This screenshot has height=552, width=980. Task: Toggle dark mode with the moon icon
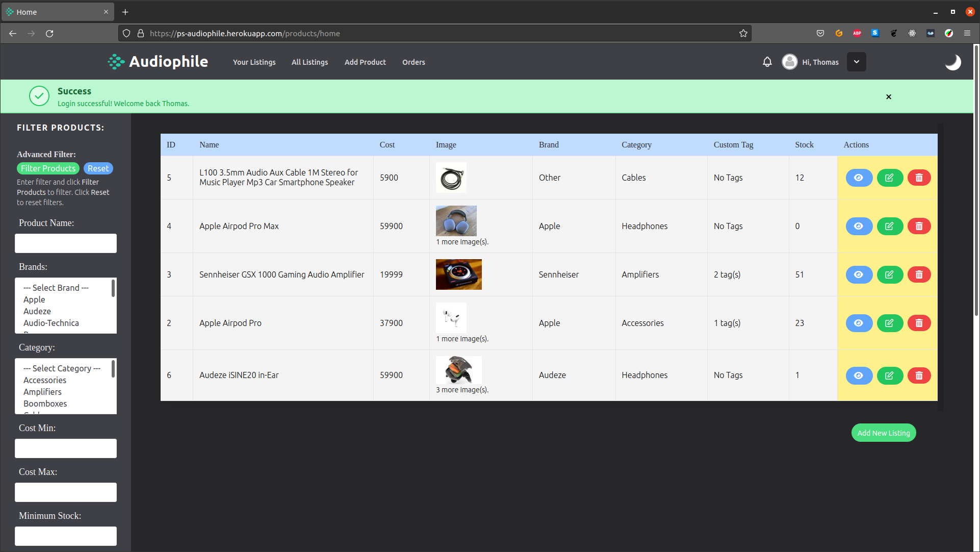point(952,62)
